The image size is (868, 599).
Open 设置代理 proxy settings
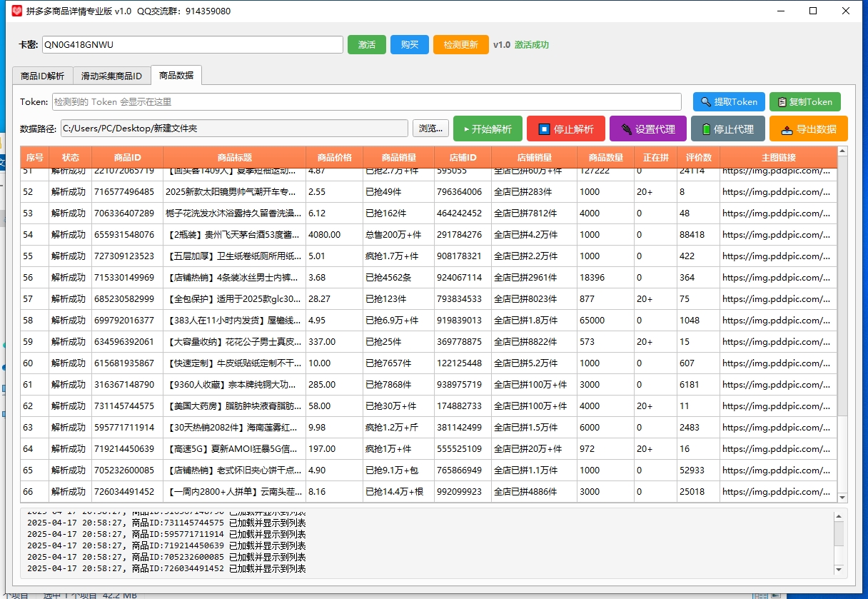click(x=648, y=129)
